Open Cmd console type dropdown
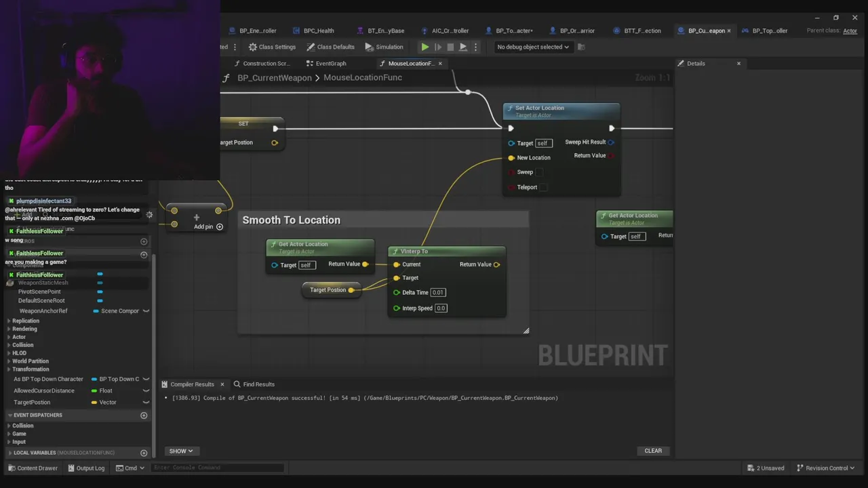The width and height of the screenshot is (868, 488). tap(130, 468)
